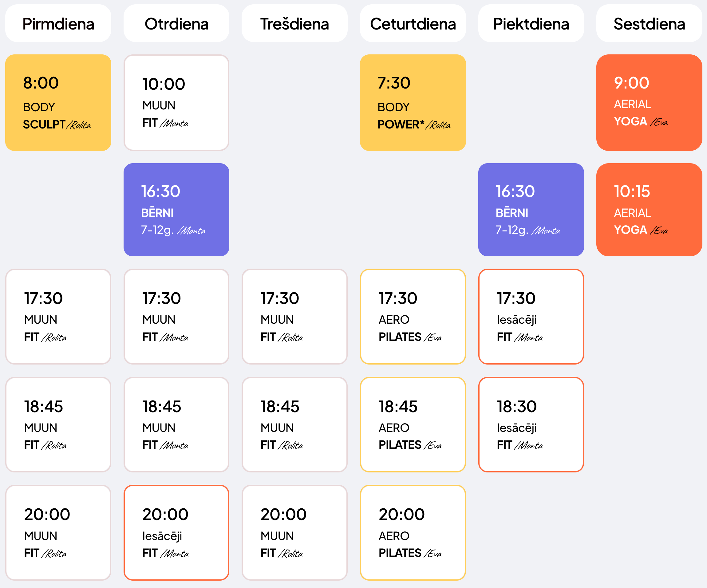Choose Friday 17:30 Iesācēji FIT class
This screenshot has height=588, width=707.
531,316
